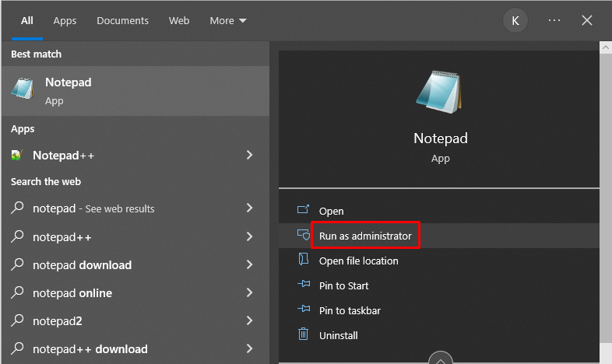Click the scroll-up arrow of the preview scrollbar
The image size is (612, 364).
coord(605,47)
